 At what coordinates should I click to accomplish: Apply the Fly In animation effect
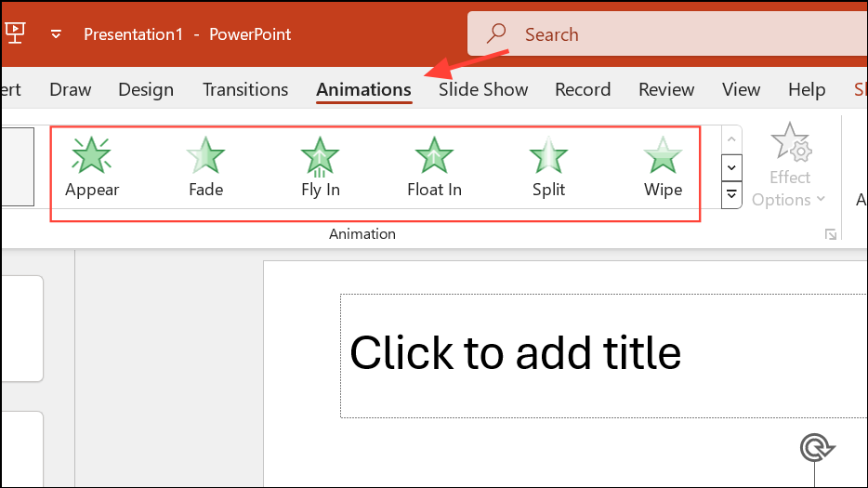click(320, 168)
